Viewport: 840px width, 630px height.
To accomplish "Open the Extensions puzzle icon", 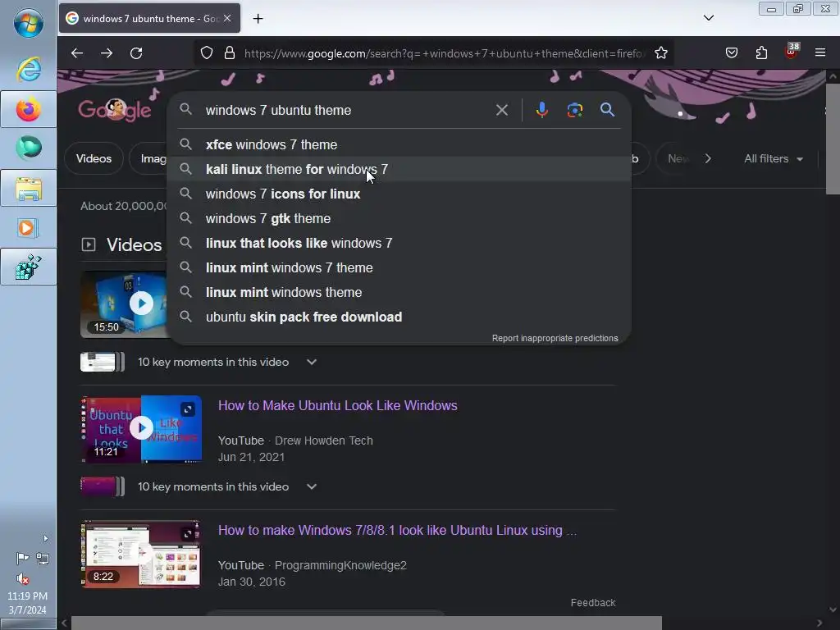I will click(x=761, y=53).
